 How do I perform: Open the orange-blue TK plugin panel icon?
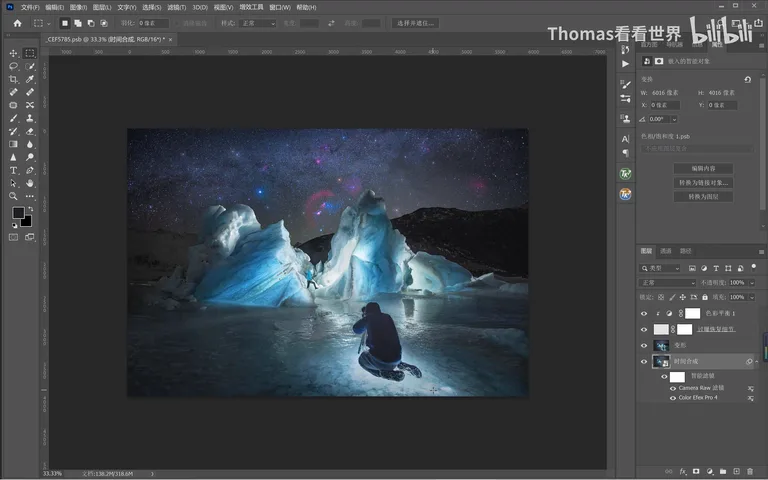pos(625,194)
